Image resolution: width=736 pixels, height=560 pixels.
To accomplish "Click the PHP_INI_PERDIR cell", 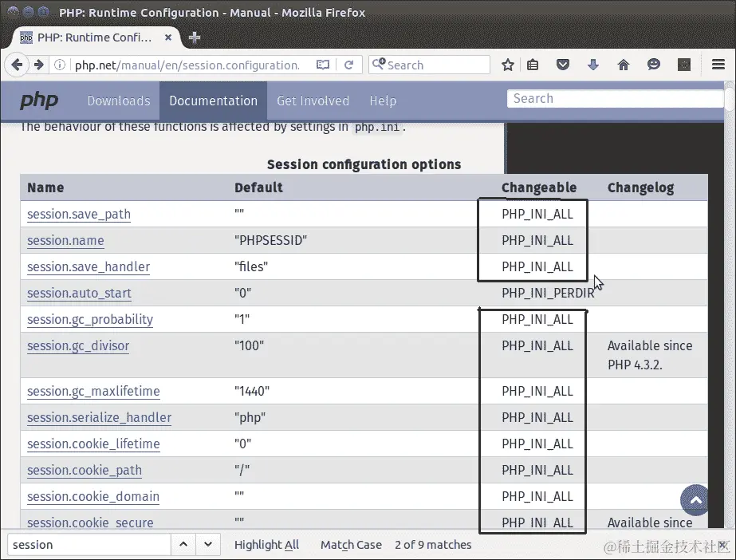I will 548,293.
